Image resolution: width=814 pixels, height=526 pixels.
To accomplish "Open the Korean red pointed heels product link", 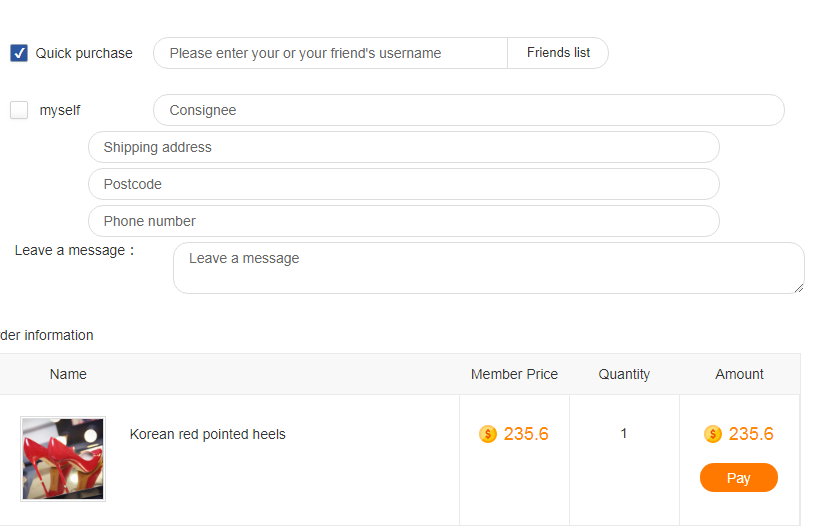I will 208,434.
